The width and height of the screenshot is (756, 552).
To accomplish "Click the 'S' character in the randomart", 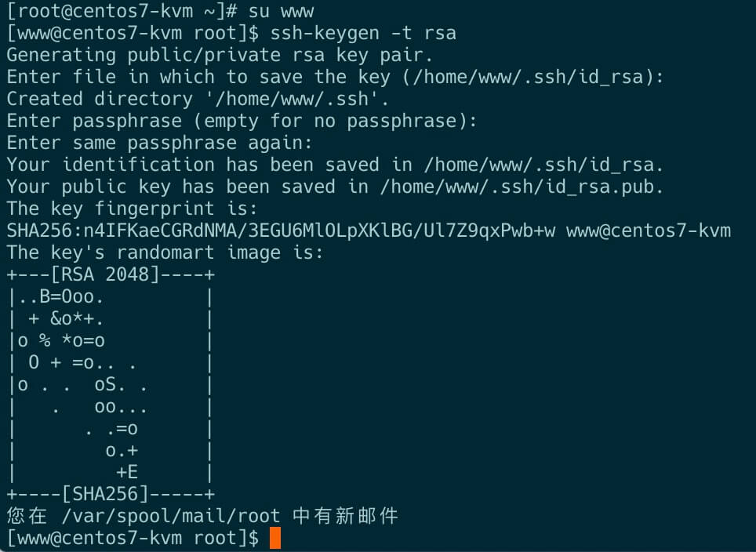I will [x=111, y=385].
